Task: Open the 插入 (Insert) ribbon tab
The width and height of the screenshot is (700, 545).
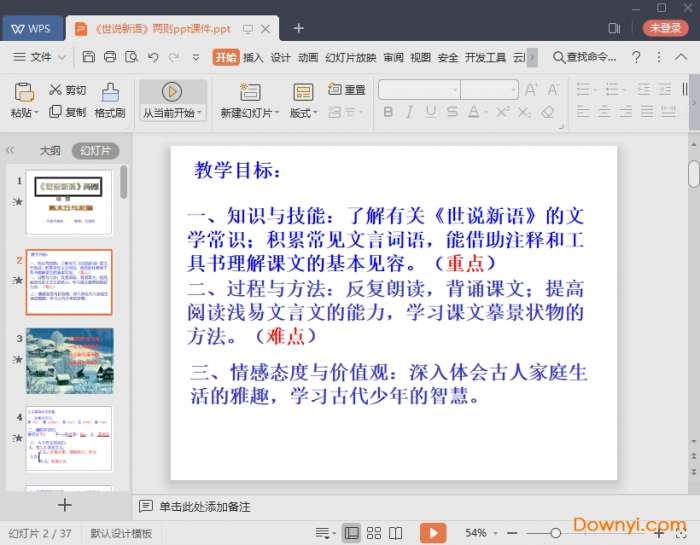Action: tap(253, 57)
